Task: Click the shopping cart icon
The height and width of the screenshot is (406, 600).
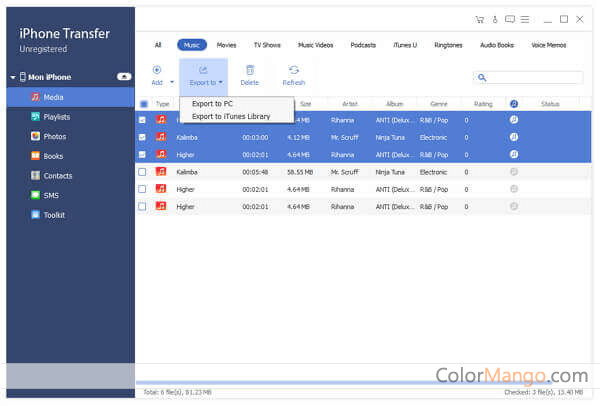Action: 480,19
